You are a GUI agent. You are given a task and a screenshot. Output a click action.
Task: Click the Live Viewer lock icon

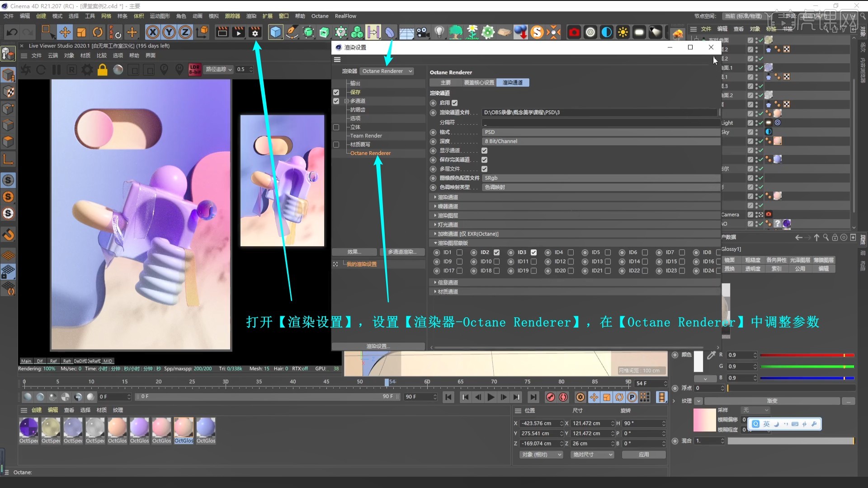[103, 70]
